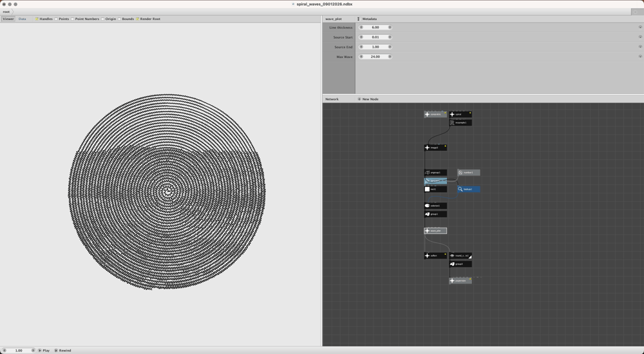Select the soften node
Viewport: 644px width, 354px height.
click(435, 256)
